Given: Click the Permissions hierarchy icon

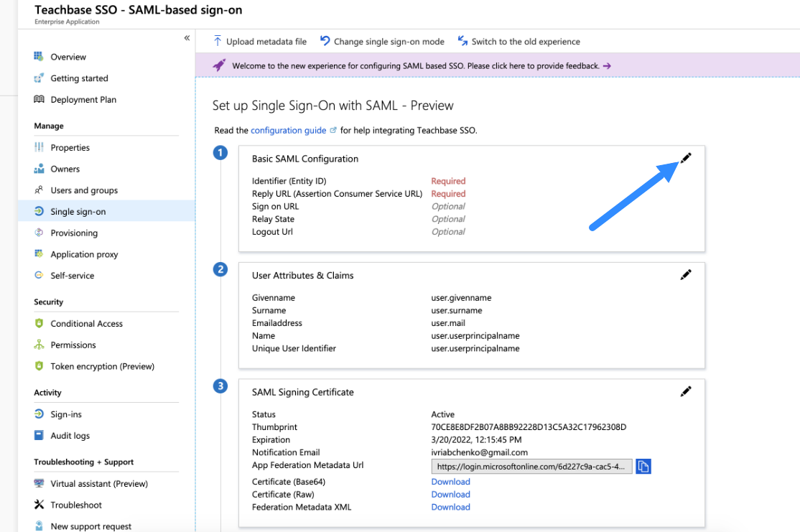Looking at the screenshot, I should (39, 345).
